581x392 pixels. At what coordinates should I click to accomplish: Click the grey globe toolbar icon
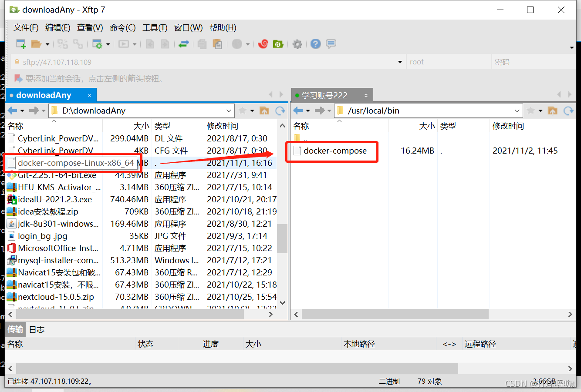coord(237,44)
